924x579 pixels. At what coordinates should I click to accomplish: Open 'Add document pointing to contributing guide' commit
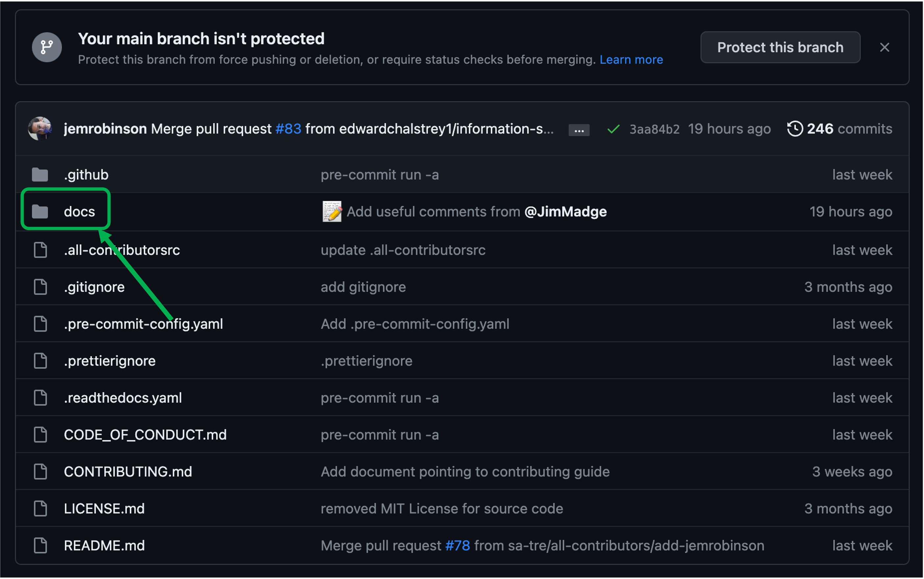point(465,472)
